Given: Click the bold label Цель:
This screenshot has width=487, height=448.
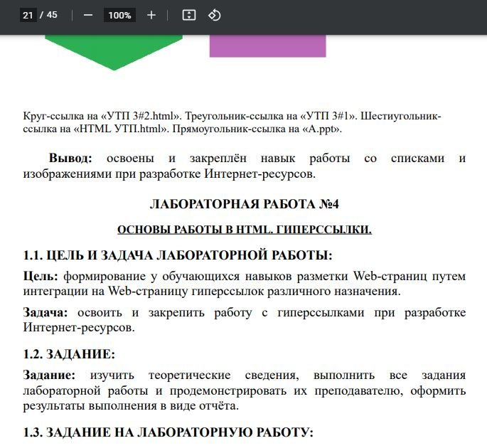Looking at the screenshot, I should pyautogui.click(x=41, y=276).
